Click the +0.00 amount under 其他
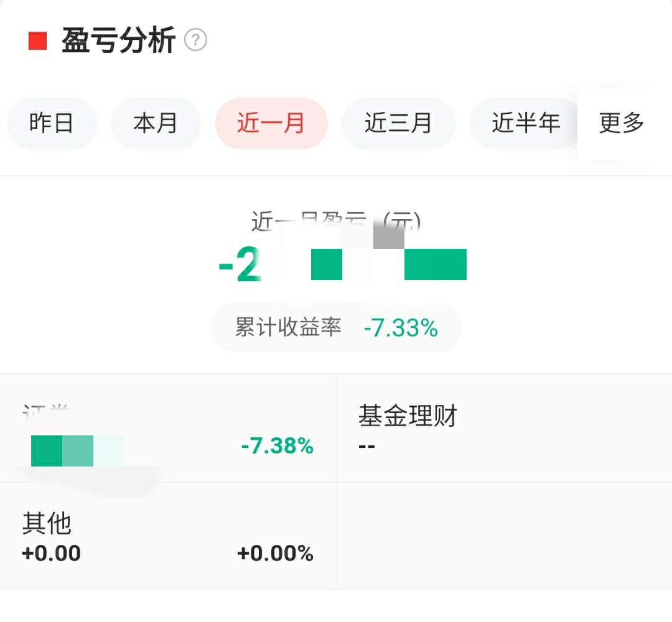This screenshot has height=622, width=672. pyautogui.click(x=52, y=553)
